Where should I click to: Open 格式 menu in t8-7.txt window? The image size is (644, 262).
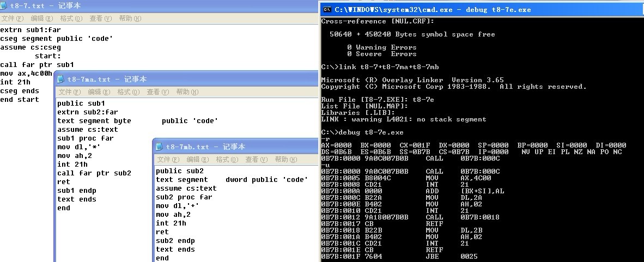click(x=71, y=18)
